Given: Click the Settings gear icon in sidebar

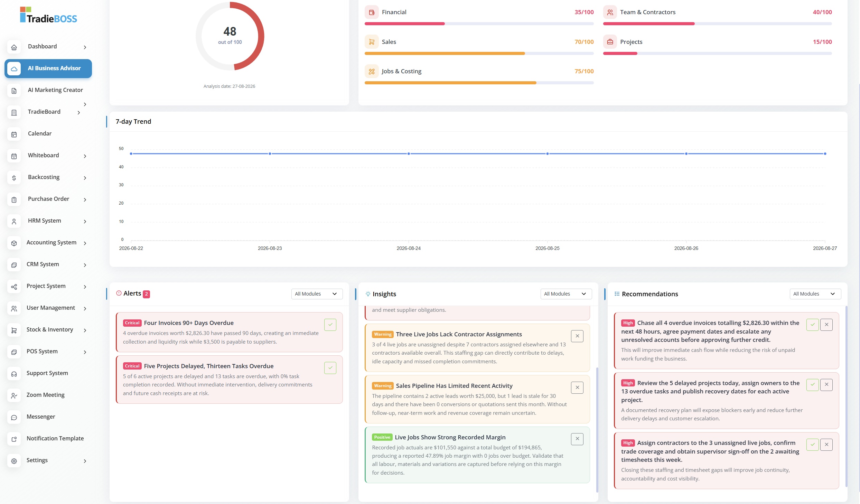Looking at the screenshot, I should [x=14, y=461].
